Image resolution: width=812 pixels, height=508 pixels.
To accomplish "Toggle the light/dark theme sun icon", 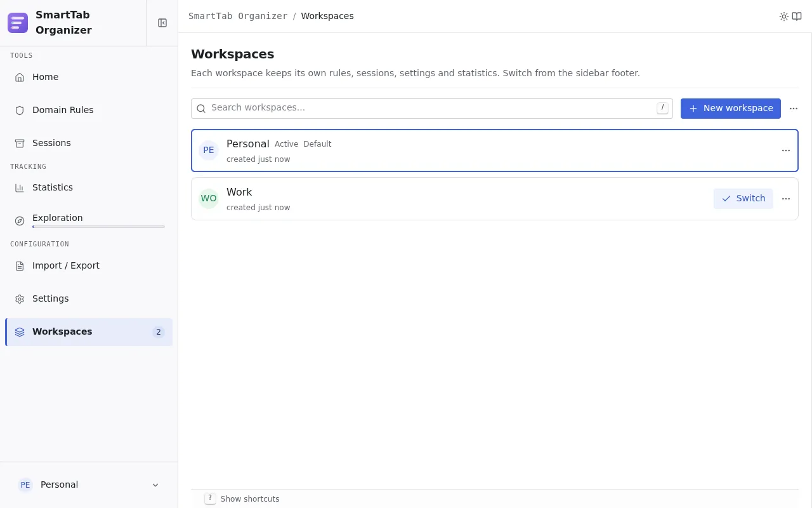I will pos(784,17).
